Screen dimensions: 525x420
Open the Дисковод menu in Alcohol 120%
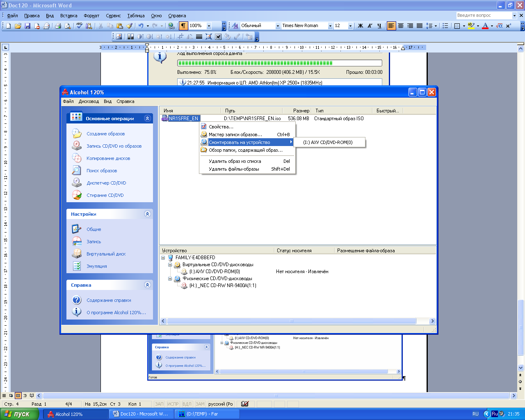coord(89,101)
